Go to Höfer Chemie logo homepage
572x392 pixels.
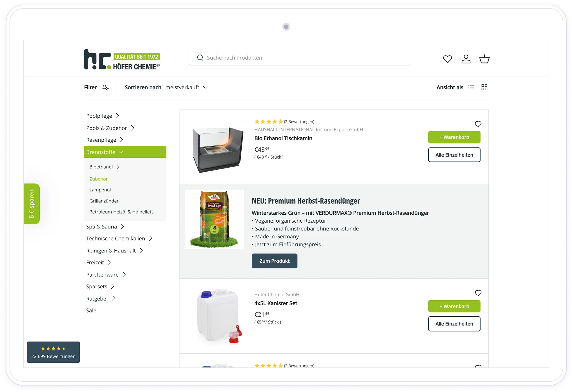coord(122,59)
